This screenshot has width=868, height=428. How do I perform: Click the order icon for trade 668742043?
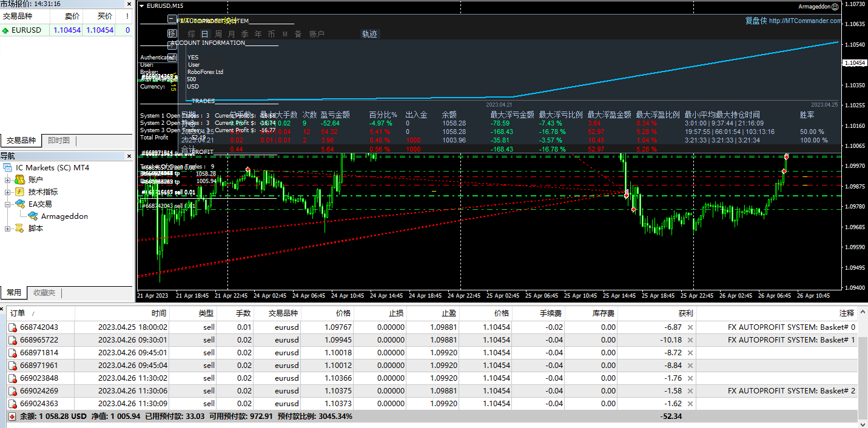(x=12, y=327)
